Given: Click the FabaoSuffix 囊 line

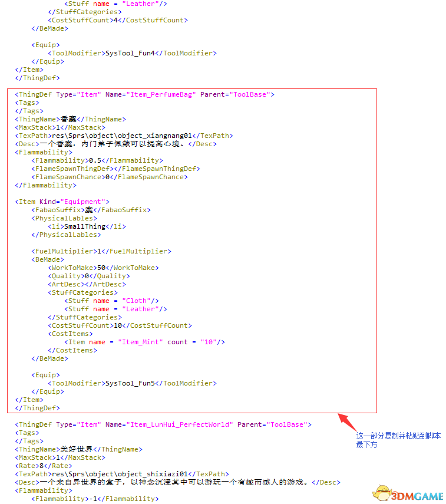Looking at the screenshot, I should click(x=91, y=210).
